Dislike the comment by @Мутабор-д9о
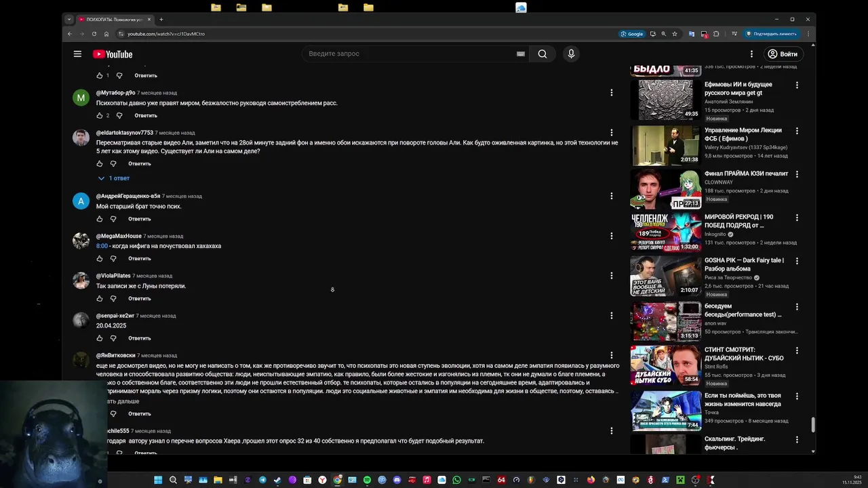This screenshot has width=868, height=488. [x=119, y=115]
